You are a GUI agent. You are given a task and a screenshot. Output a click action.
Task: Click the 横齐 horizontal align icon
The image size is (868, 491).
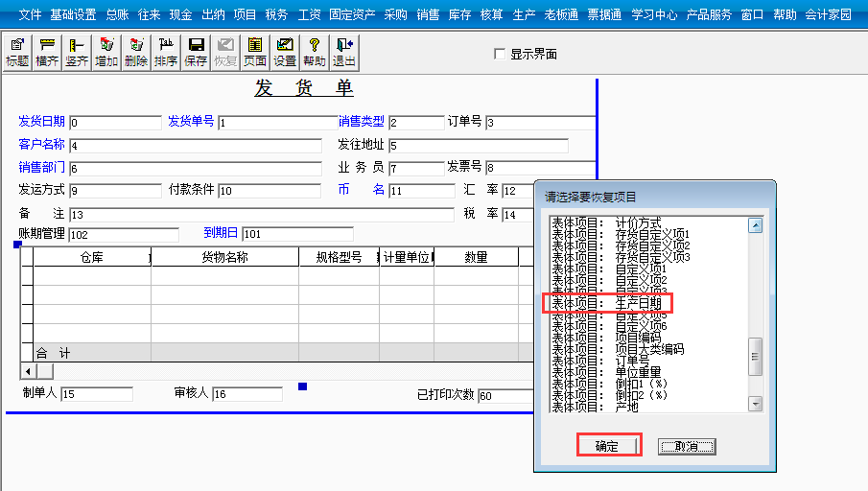coord(47,52)
